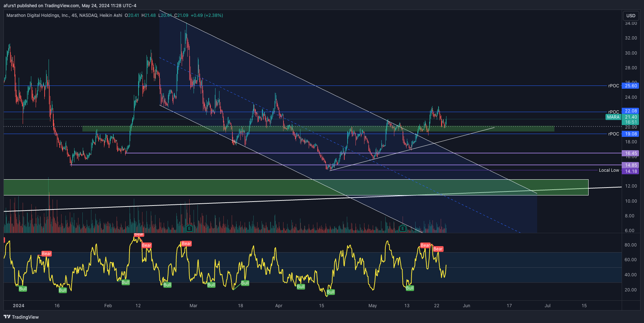Viewport: 644px width, 323px height.
Task: Click the Jun date axis label
Action: click(x=467, y=306)
